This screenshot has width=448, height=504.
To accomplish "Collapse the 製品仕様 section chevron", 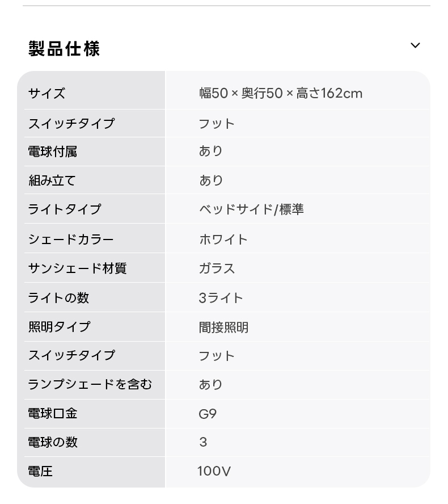I will (415, 45).
